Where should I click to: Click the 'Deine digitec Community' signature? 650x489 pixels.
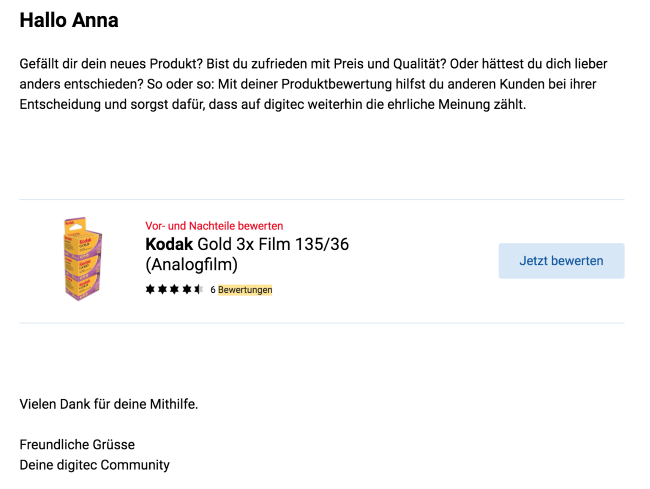point(95,465)
